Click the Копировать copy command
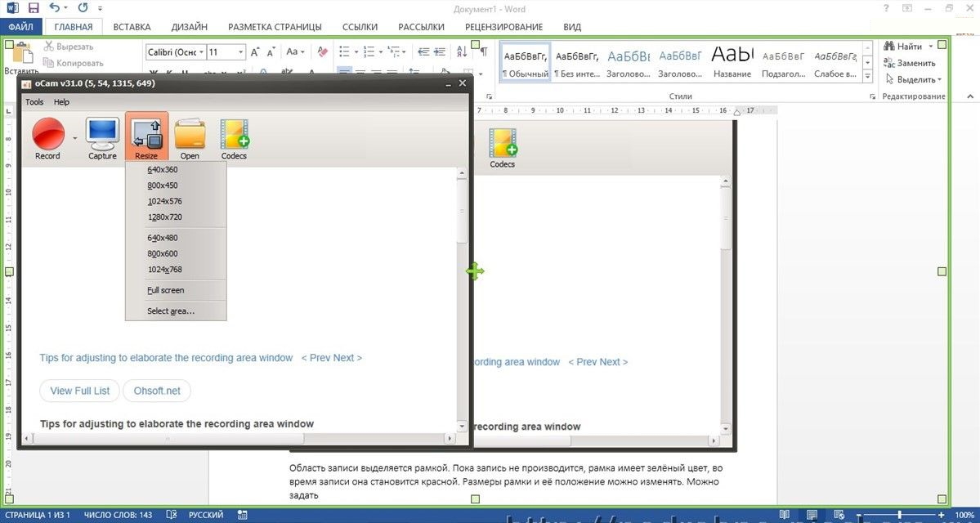 pos(73,62)
